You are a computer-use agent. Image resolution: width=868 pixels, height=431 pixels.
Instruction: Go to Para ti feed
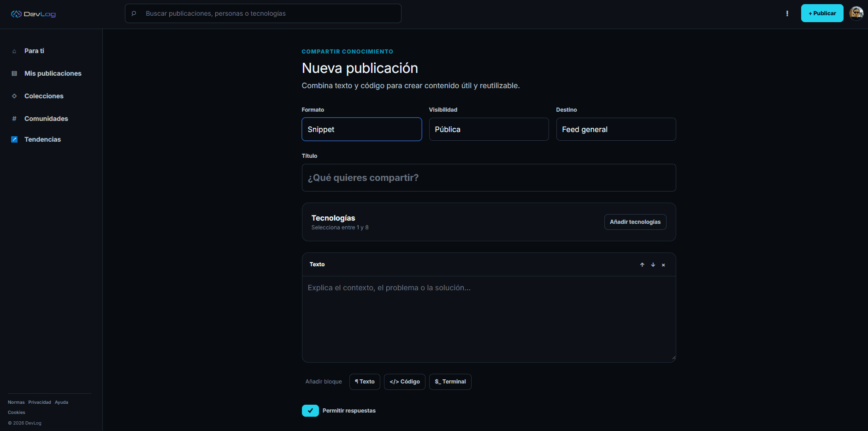pos(34,51)
